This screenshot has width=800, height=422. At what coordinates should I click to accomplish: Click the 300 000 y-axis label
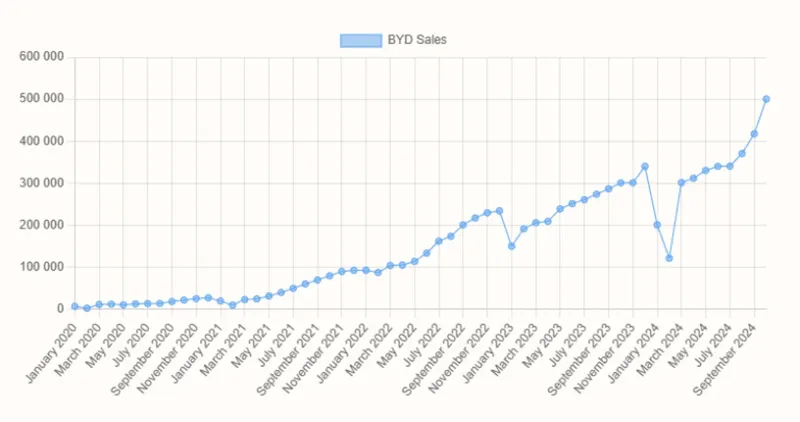point(42,183)
